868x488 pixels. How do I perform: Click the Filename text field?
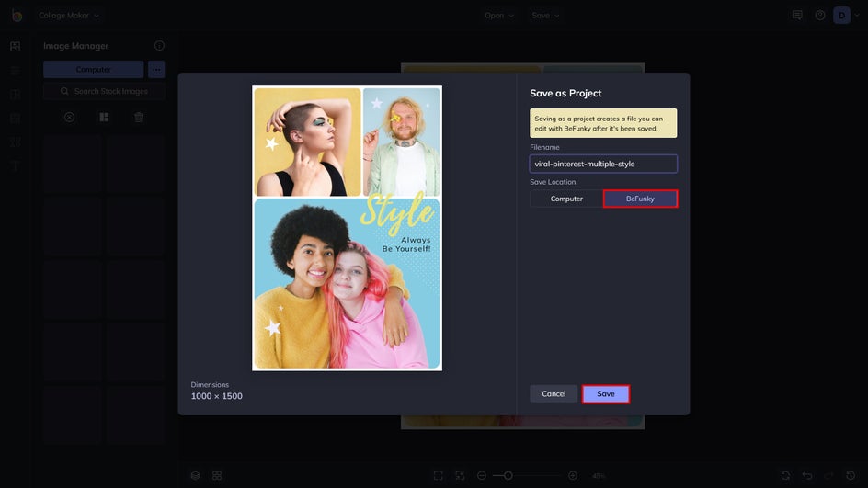point(603,164)
